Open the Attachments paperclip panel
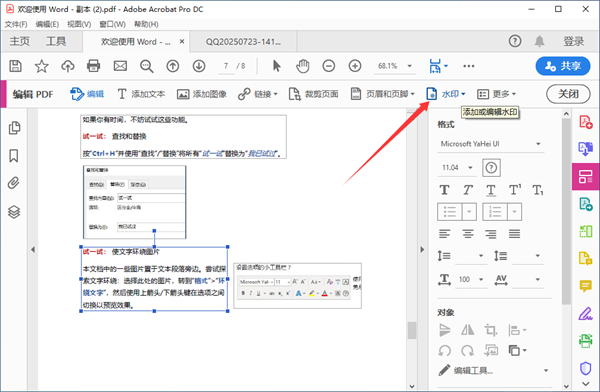 coord(14,183)
